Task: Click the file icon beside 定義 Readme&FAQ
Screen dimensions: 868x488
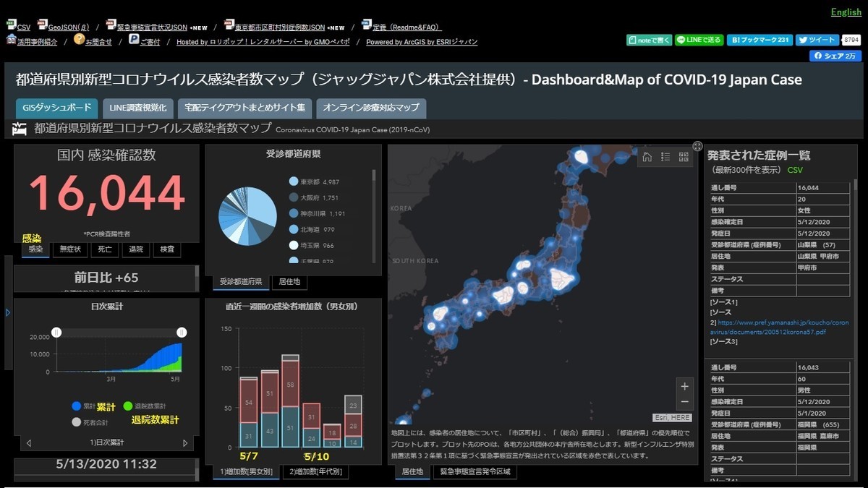Action: point(367,25)
